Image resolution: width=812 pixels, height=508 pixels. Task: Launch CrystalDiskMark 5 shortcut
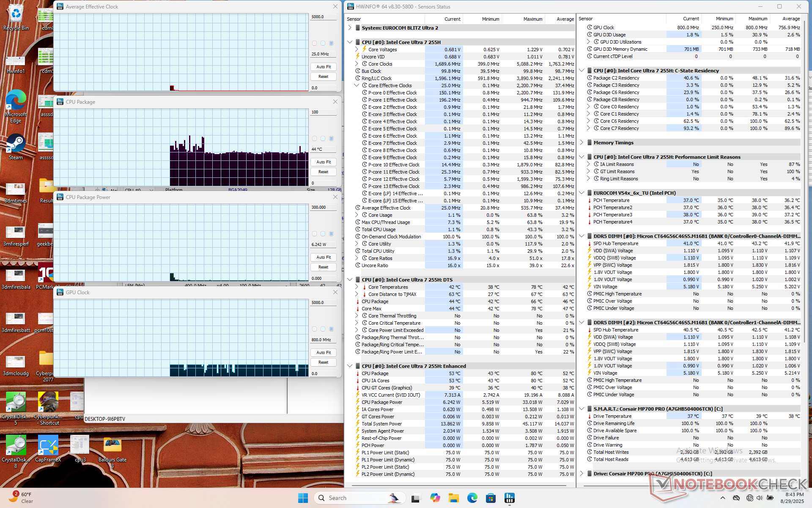[16, 408]
